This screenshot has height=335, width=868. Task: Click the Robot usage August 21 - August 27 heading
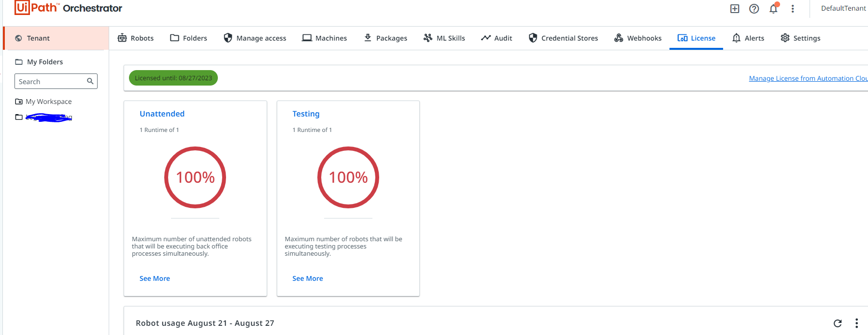205,323
